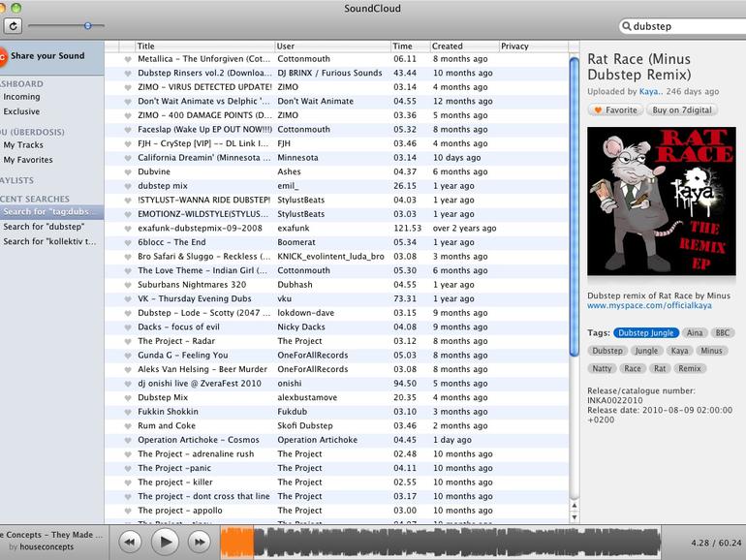Toggle the heart for California Dreamin' (Minnesota
Image resolution: width=746 pixels, height=560 pixels.
click(x=128, y=158)
